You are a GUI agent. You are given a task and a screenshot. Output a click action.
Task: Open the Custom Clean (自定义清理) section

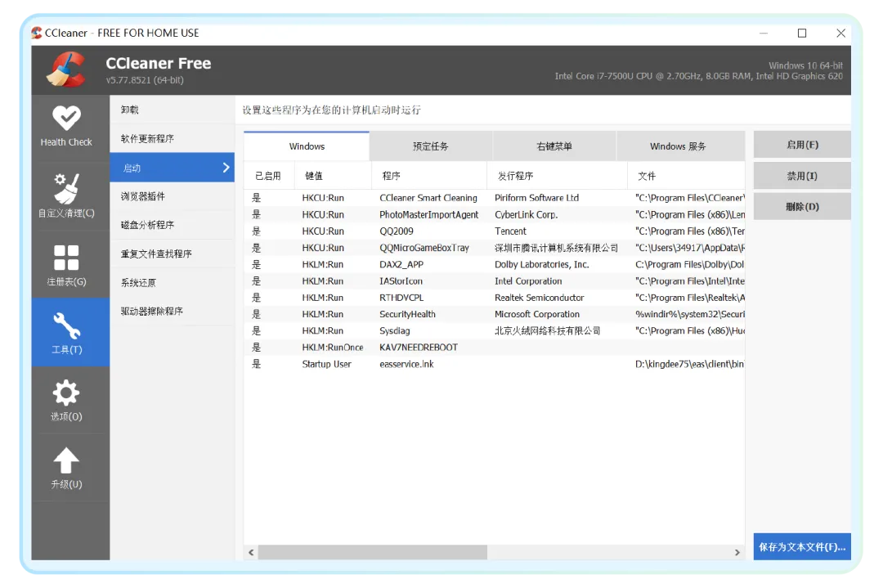click(x=66, y=195)
